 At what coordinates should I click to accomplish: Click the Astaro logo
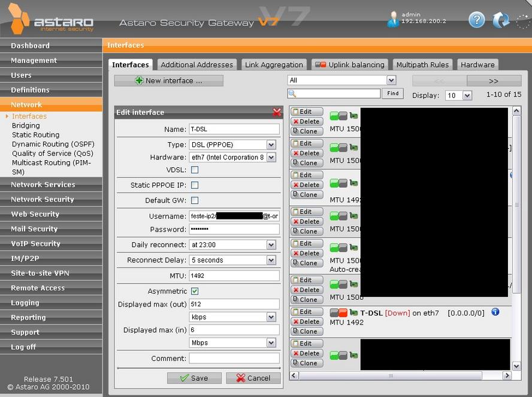pos(51,19)
